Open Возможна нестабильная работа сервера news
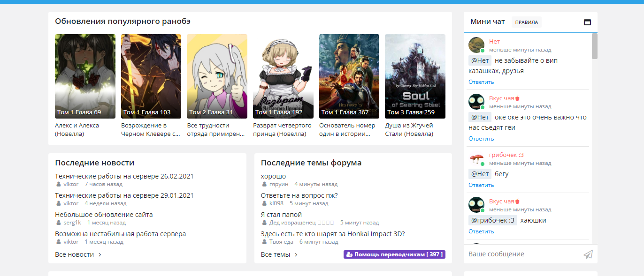This screenshot has height=276, width=644. 121,234
